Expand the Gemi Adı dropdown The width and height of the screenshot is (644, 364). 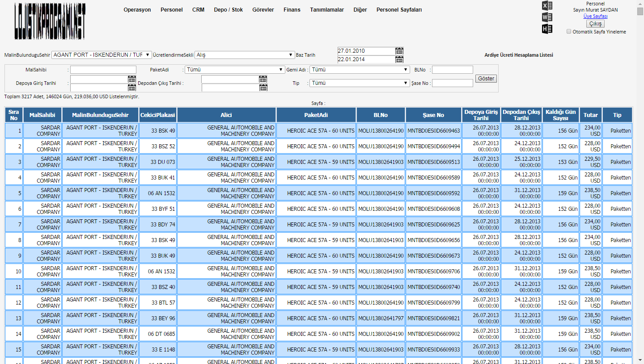pyautogui.click(x=360, y=70)
